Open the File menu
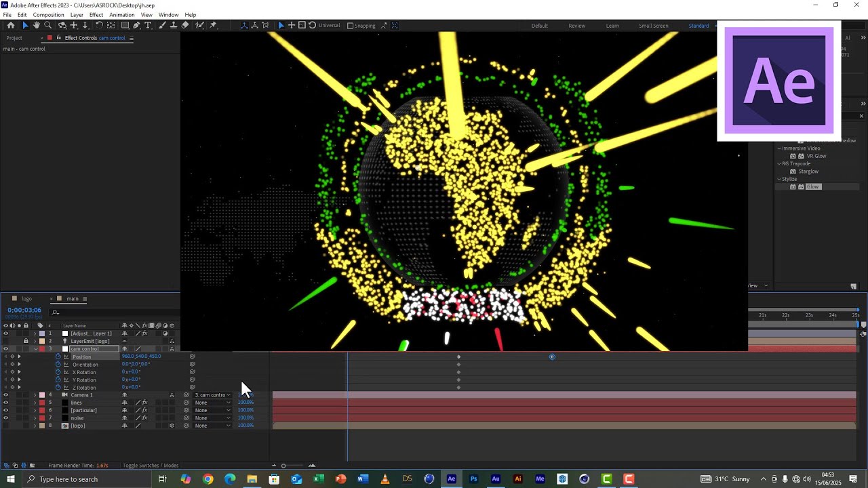This screenshot has height=488, width=868. pos(7,15)
